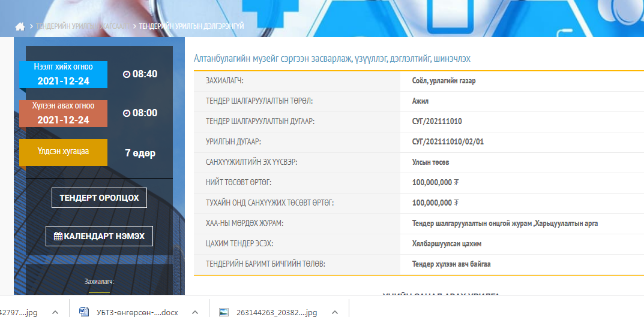Click the home icon in breadcrumb

pyautogui.click(x=20, y=26)
